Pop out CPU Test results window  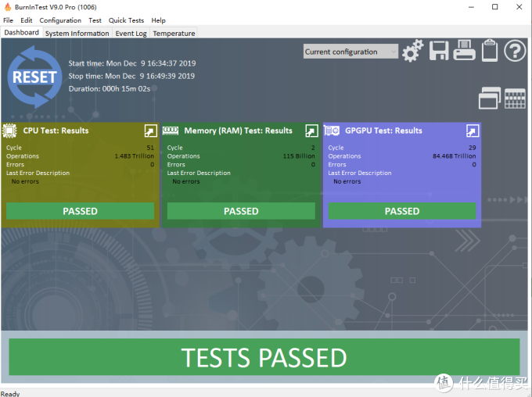pos(151,131)
